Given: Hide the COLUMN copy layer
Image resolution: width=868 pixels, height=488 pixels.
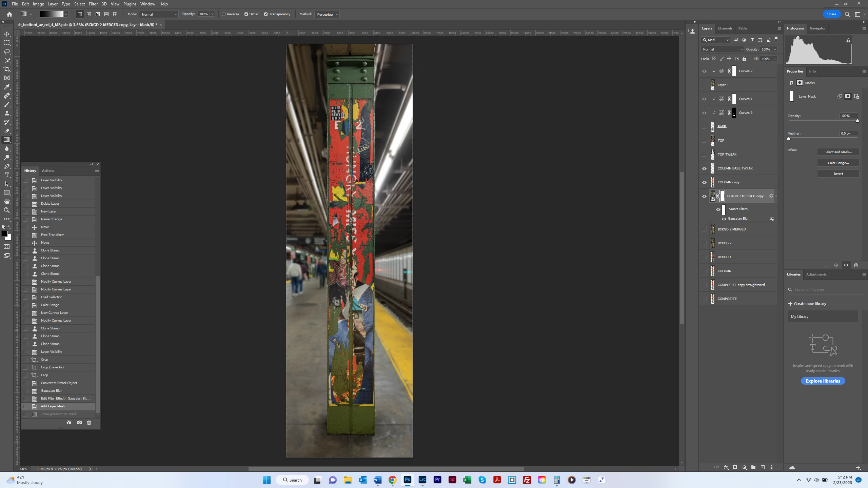Looking at the screenshot, I should (704, 182).
